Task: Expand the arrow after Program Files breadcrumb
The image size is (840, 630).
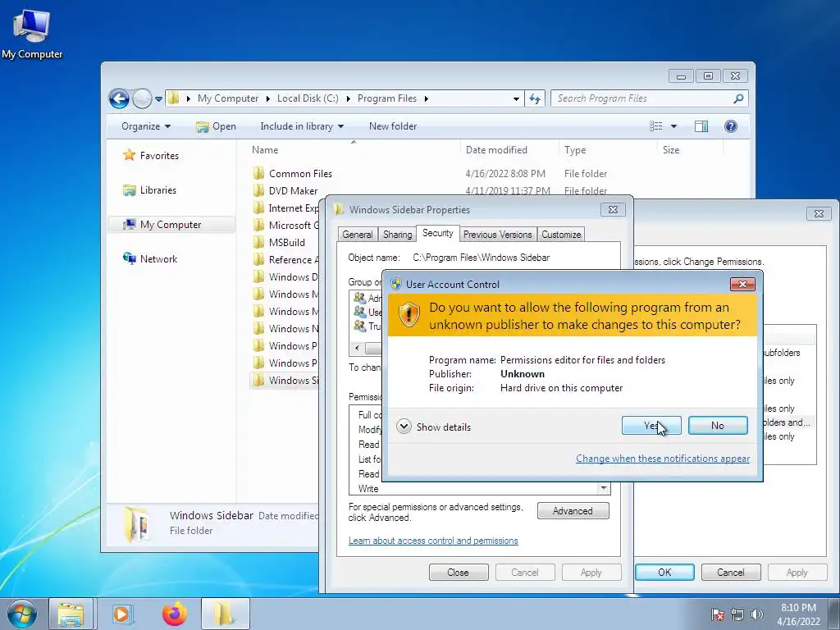Action: click(x=427, y=98)
